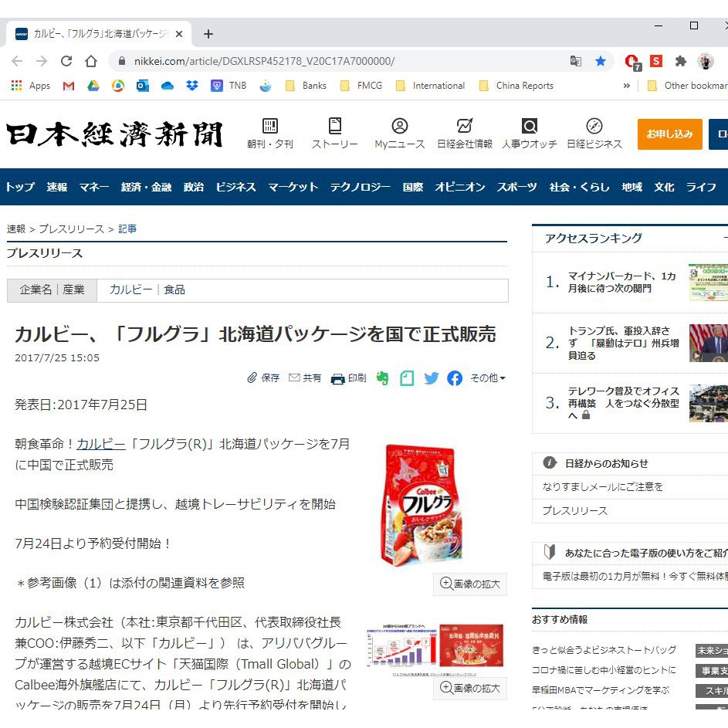
Task: Open the browser home page icon
Action: click(x=91, y=61)
